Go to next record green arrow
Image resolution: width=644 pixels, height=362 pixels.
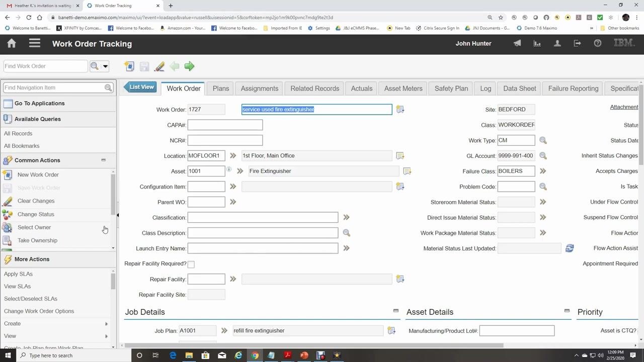(189, 66)
